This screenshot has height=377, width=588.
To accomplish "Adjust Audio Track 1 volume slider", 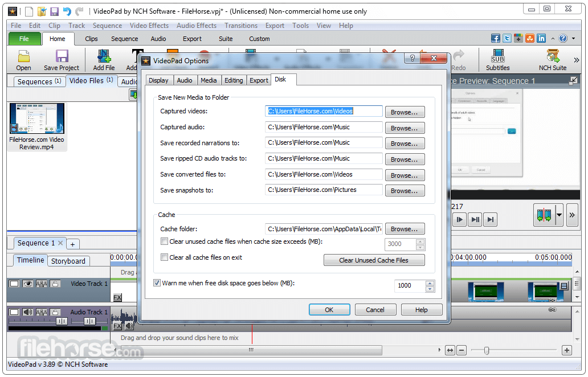I will coord(62,321).
